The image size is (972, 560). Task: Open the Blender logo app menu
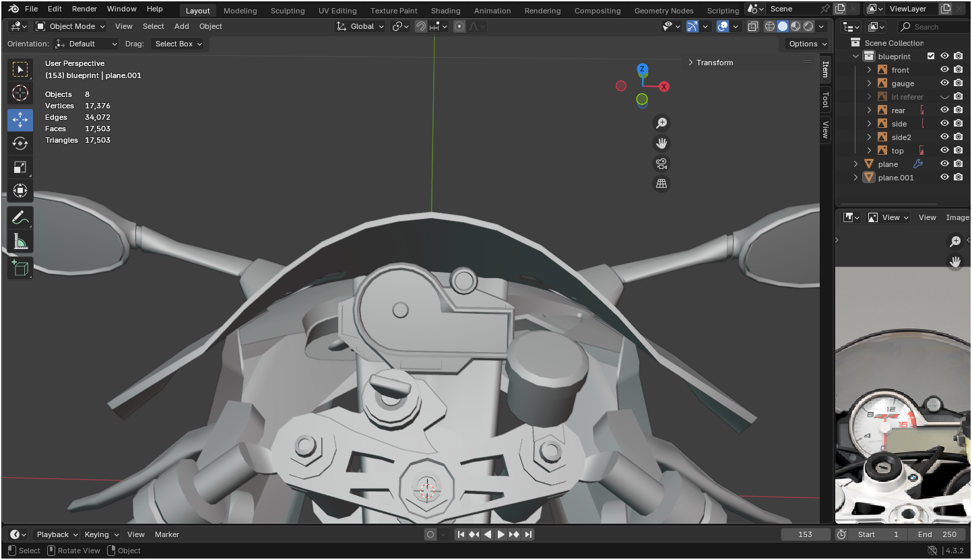[13, 9]
